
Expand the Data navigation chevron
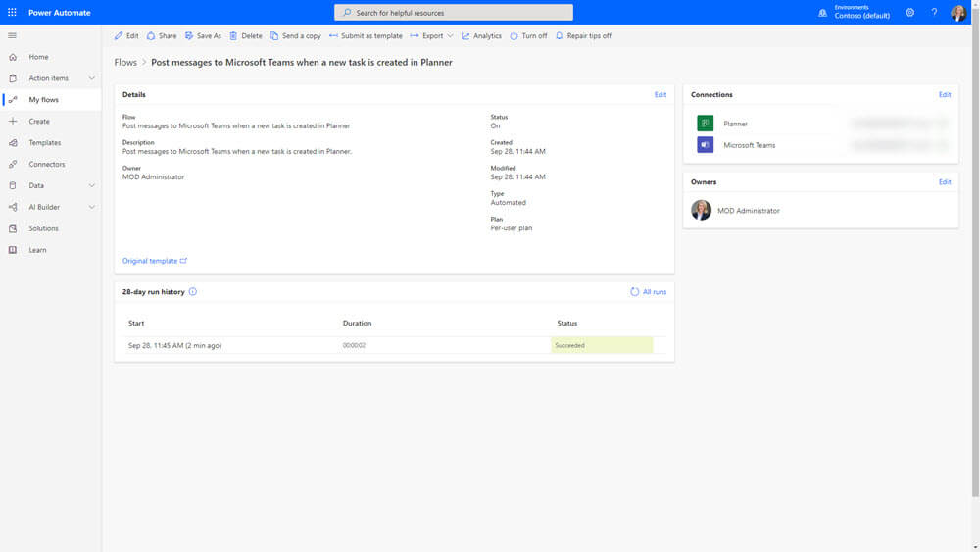[x=92, y=185]
